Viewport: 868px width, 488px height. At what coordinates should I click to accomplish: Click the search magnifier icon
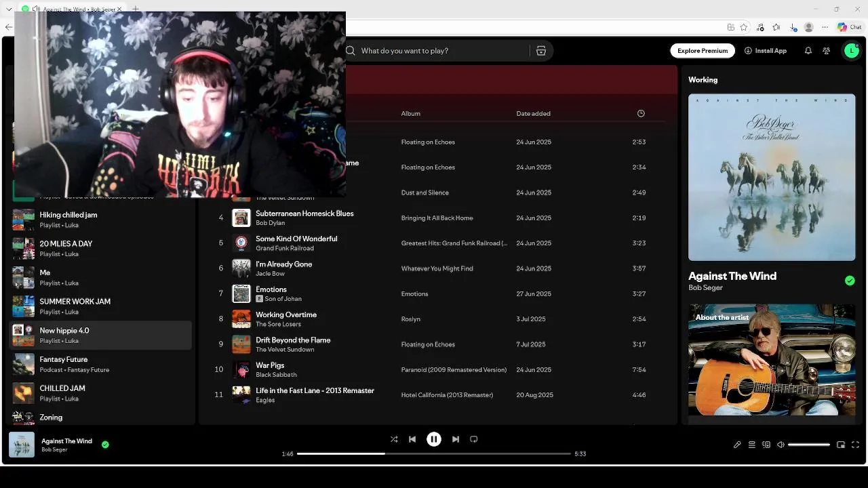[351, 51]
